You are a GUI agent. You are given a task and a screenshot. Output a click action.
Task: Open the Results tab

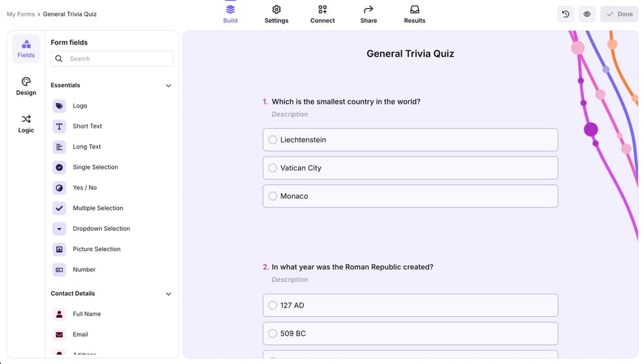point(414,14)
